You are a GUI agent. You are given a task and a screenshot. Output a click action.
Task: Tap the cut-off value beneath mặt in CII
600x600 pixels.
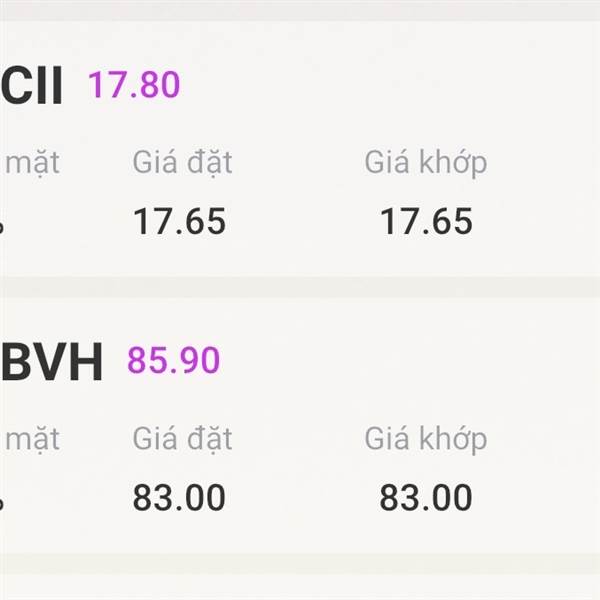point(2,226)
